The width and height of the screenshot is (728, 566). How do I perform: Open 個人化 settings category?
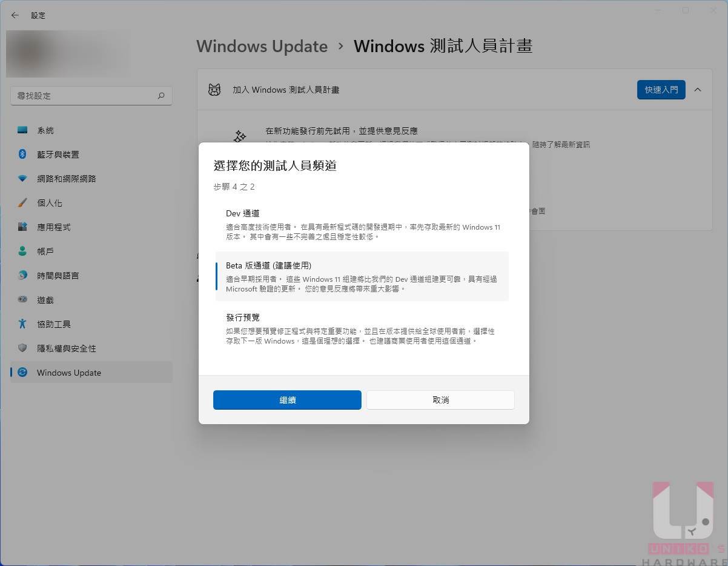pyautogui.click(x=91, y=203)
